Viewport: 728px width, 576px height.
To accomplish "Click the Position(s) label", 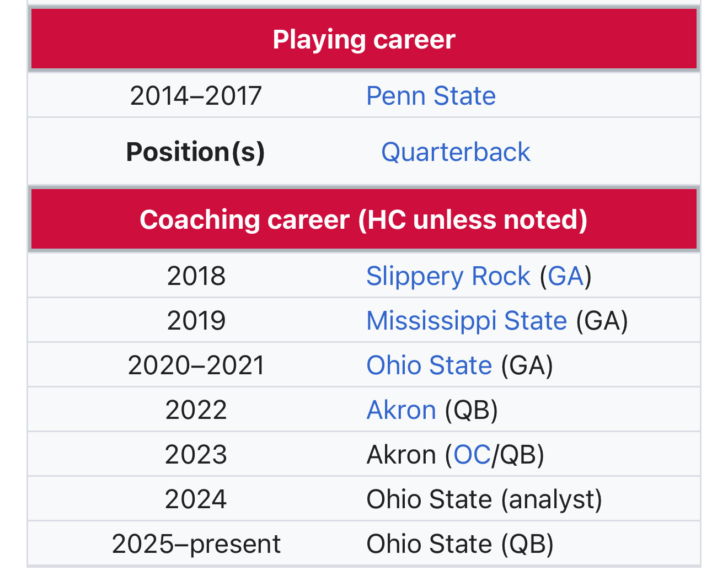I will pyautogui.click(x=196, y=152).
